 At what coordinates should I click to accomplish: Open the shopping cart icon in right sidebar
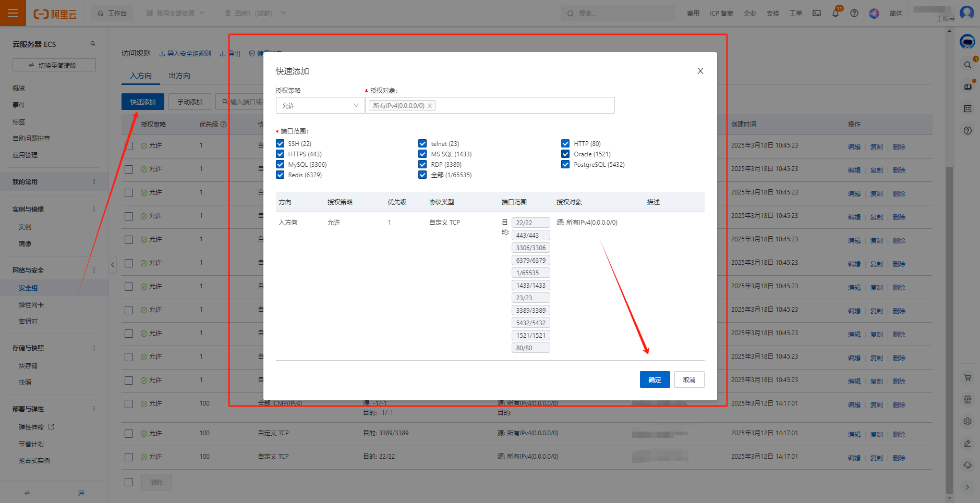pyautogui.click(x=967, y=377)
